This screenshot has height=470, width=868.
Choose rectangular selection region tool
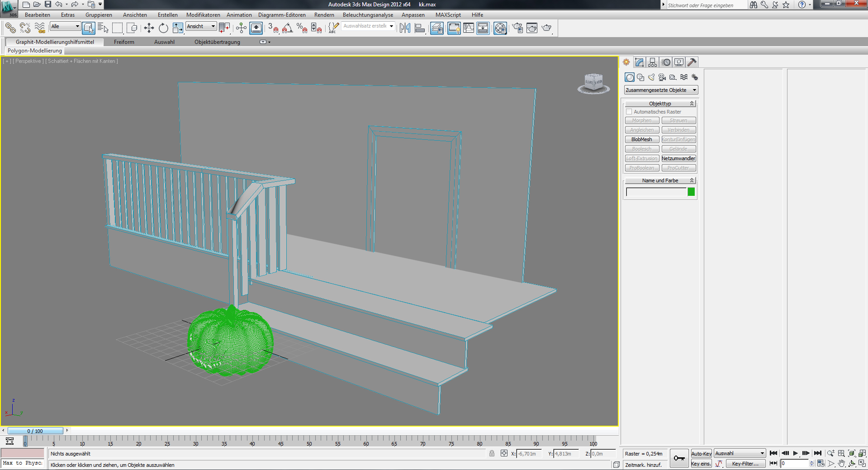[118, 28]
